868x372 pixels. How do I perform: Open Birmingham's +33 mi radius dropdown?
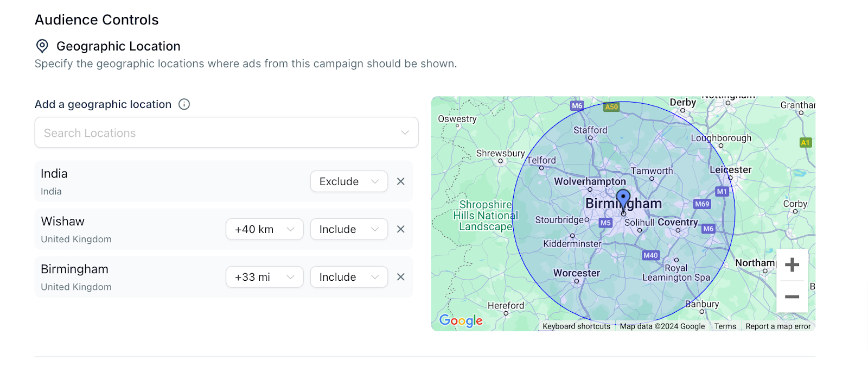click(x=264, y=277)
